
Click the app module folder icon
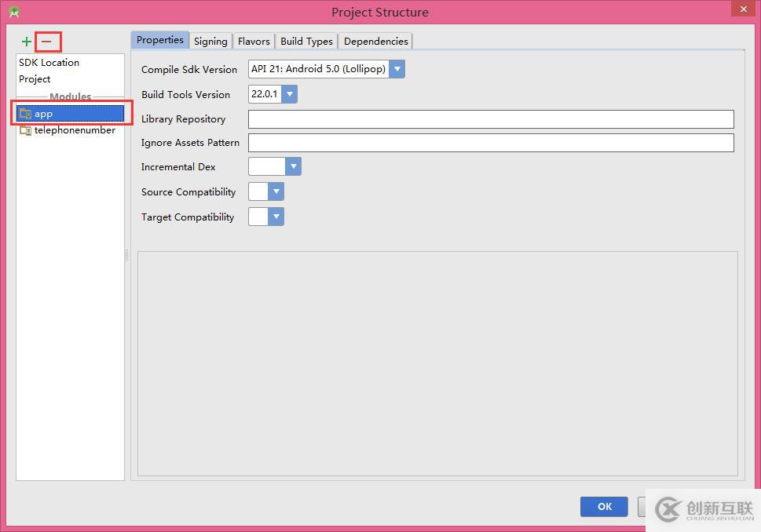[25, 114]
